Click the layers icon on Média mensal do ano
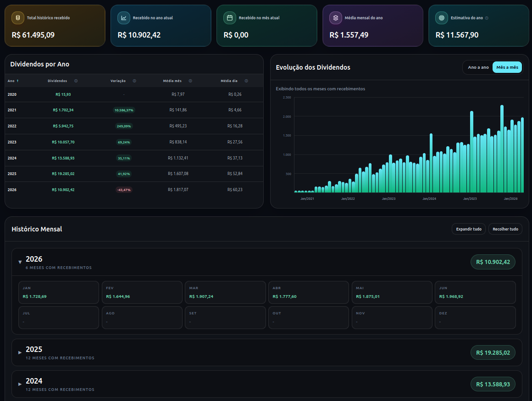This screenshot has width=532, height=401. pos(336,18)
